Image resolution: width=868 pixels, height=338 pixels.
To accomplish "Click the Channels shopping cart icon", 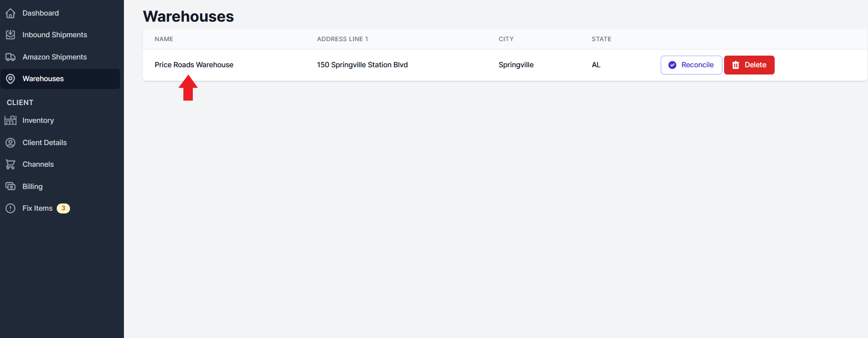I will [10, 165].
